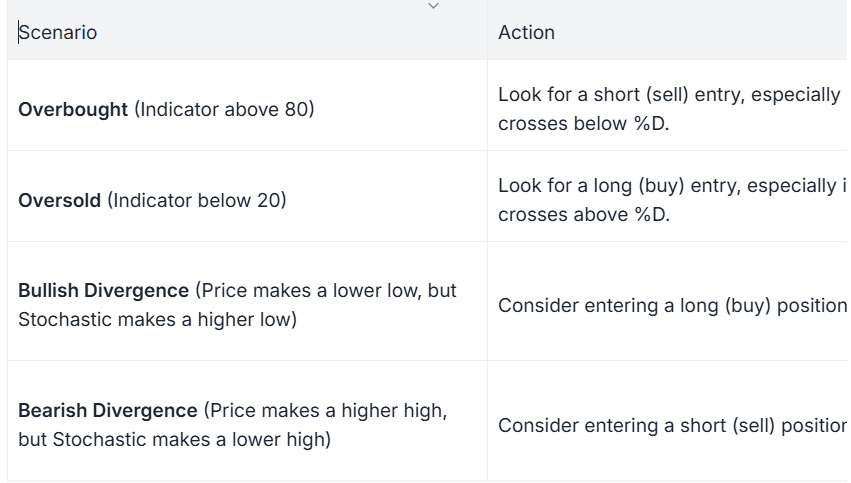851x483 pixels.
Task: Click the Action column header
Action: pyautogui.click(x=526, y=32)
